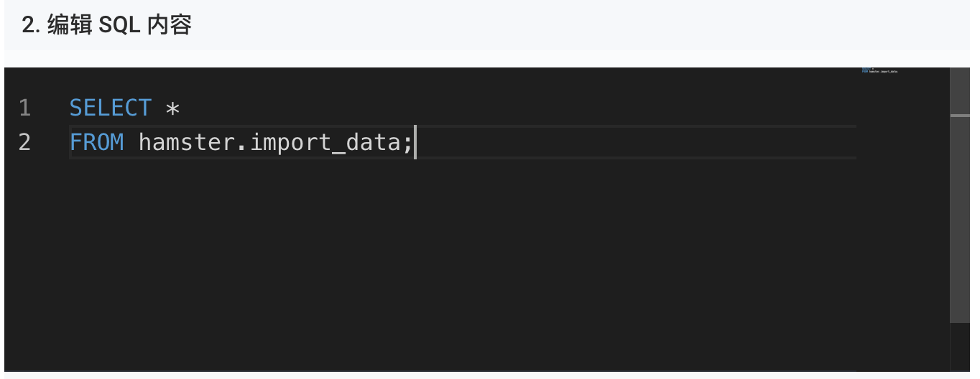Place cursor on the FROM keyword

(97, 143)
